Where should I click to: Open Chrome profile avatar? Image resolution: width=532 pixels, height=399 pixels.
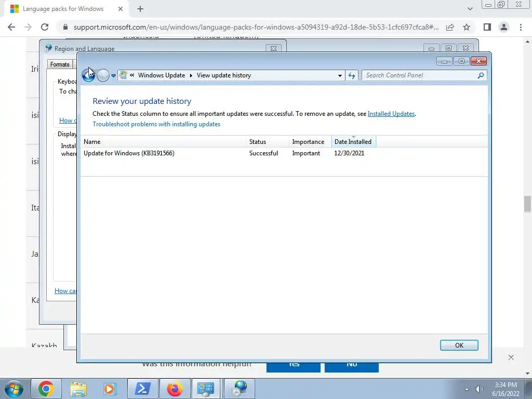click(504, 27)
